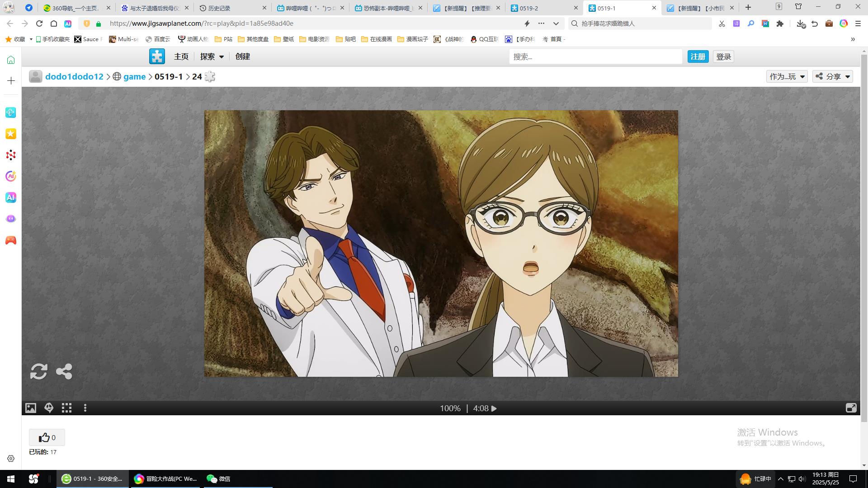Click the Jigsaw Planet puzzle logo

tap(157, 56)
